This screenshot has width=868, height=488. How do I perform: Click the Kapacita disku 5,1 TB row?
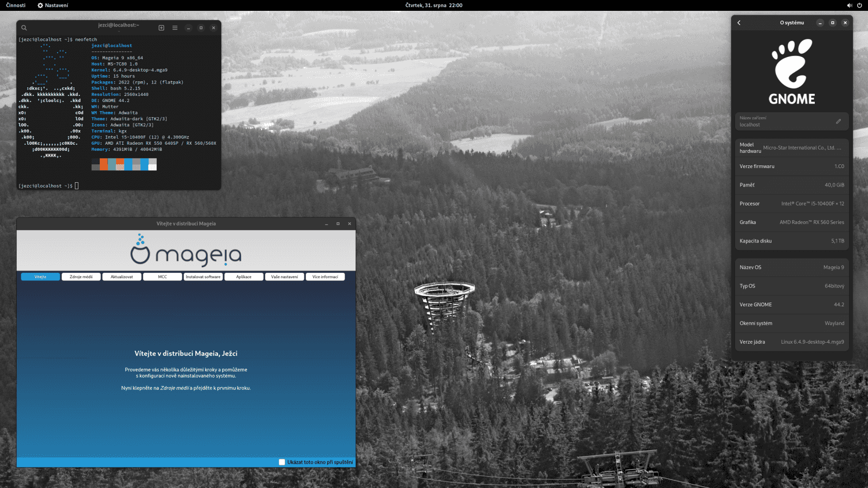click(792, 241)
